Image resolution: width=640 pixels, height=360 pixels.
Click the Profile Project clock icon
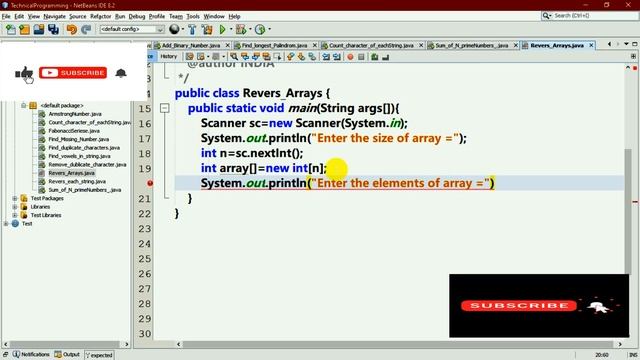pyautogui.click(x=260, y=29)
